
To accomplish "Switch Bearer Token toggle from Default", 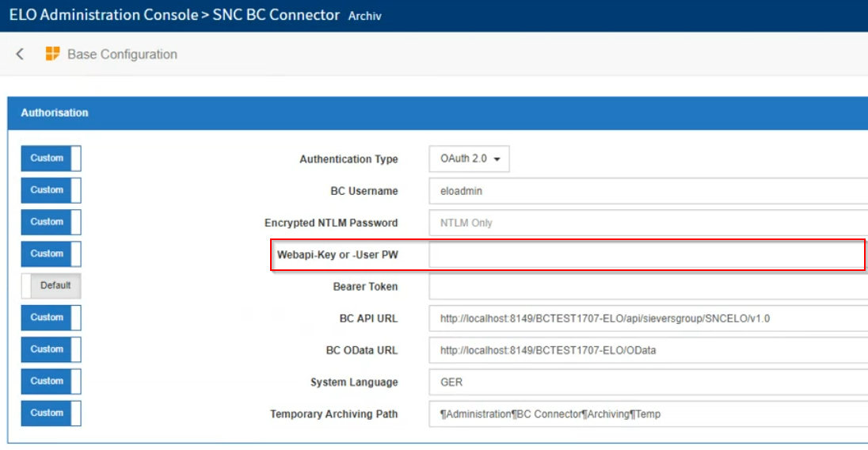I will coord(51,286).
